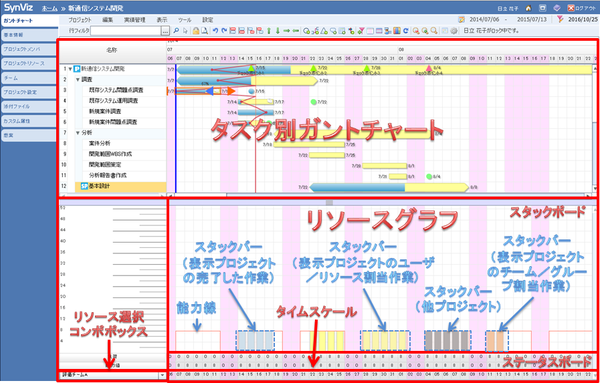Open the date range calendar icon

(x=462, y=20)
